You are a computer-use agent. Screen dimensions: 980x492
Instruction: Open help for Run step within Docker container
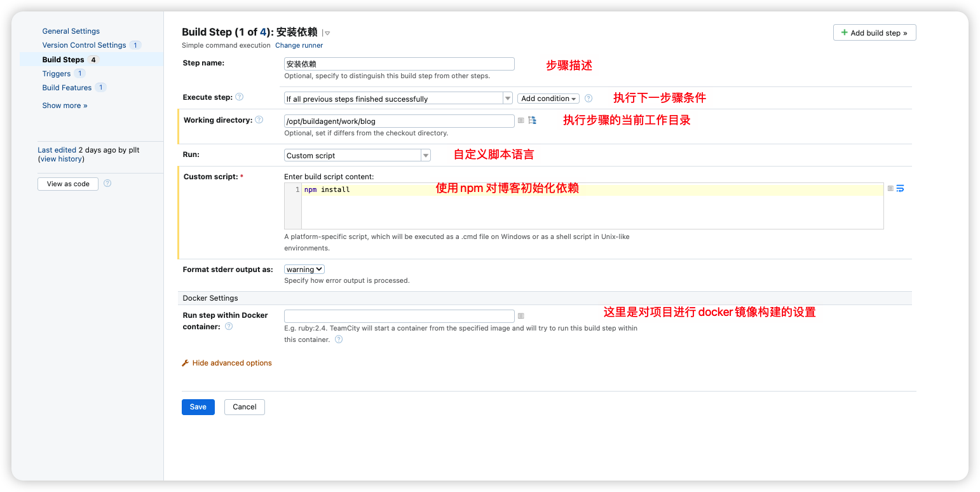(x=229, y=327)
